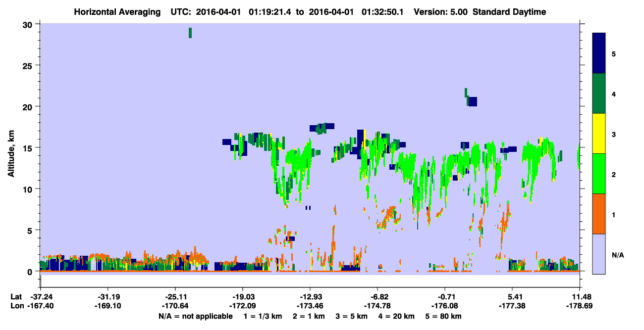Click the lavender N/A colorbar segment
This screenshot has width=644, height=330.
click(x=599, y=254)
